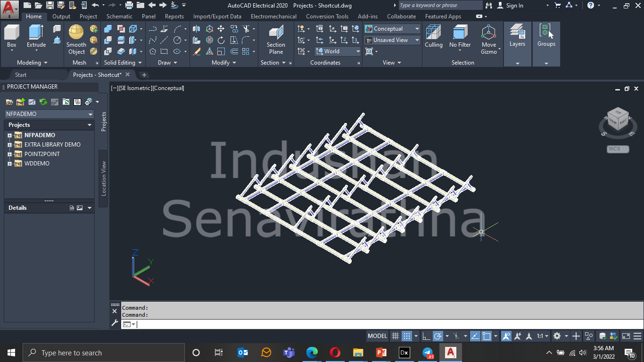This screenshot has height=362, width=644.
Task: Click the ViewCube in the viewport
Action: tap(617, 120)
